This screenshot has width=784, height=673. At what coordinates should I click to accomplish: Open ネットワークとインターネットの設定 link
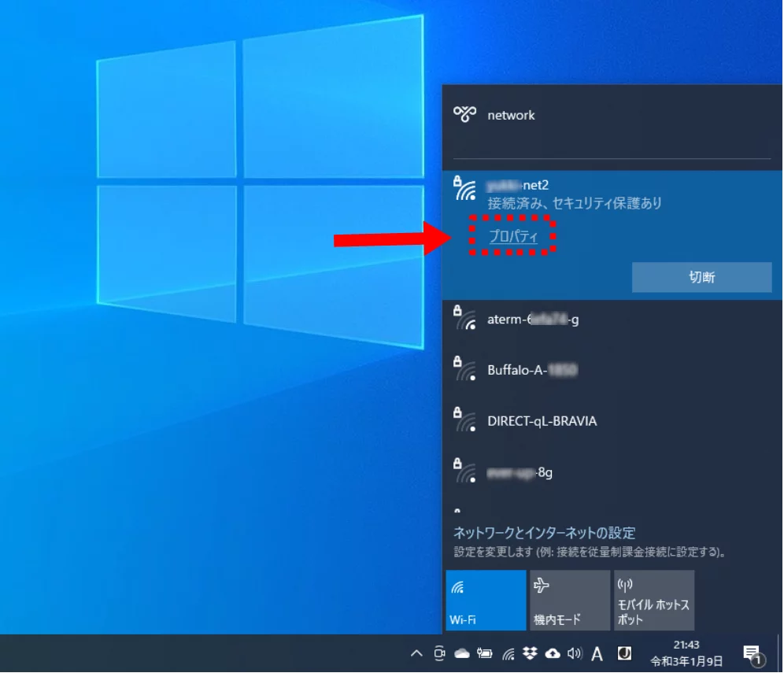pyautogui.click(x=545, y=533)
